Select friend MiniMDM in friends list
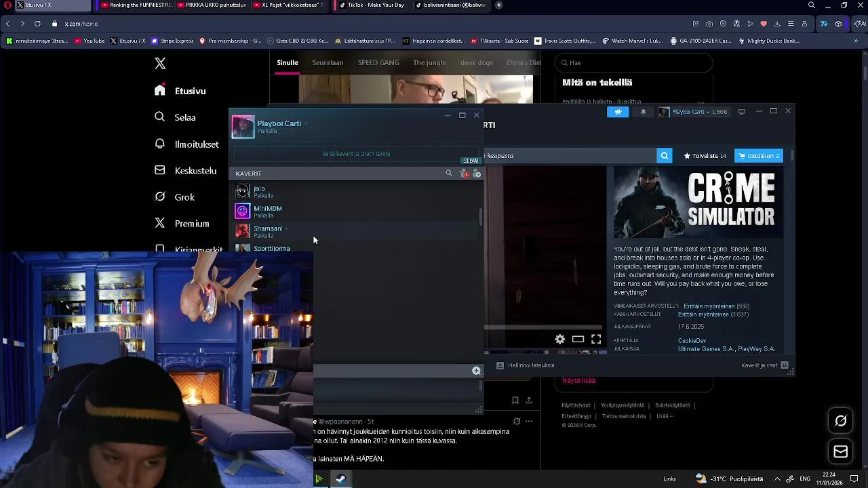 coord(355,211)
